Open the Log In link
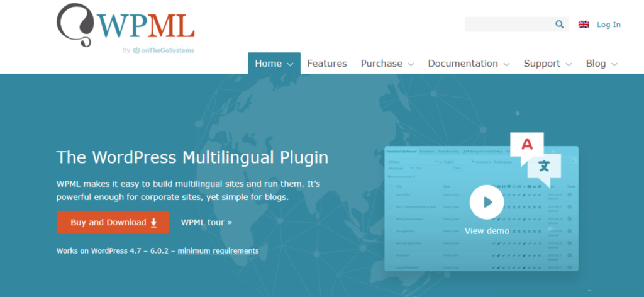 pyautogui.click(x=609, y=25)
